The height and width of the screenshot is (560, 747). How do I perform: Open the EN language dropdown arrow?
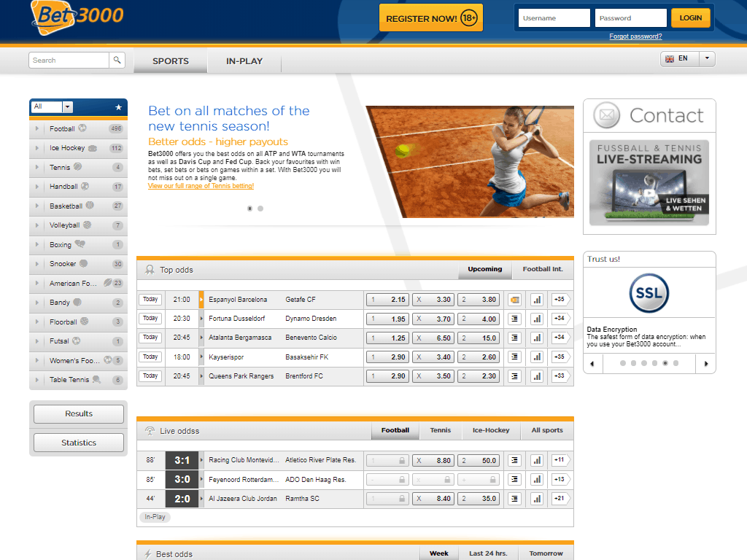(x=707, y=58)
